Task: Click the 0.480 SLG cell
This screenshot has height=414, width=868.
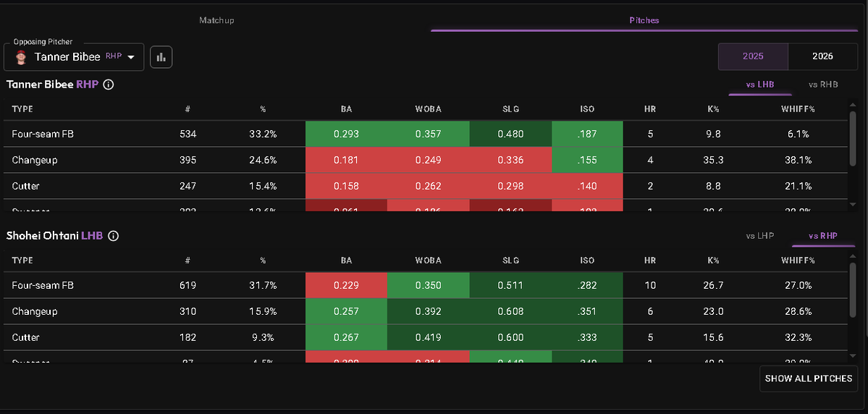Action: 510,134
